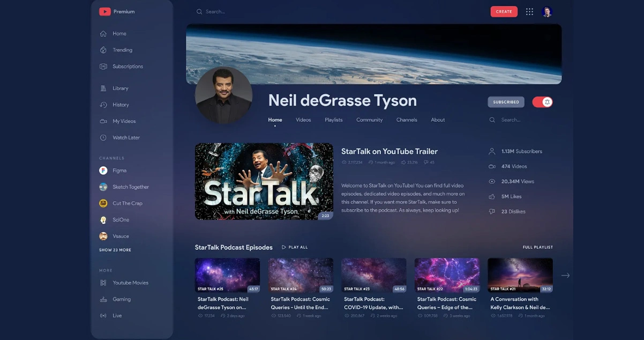Click the subscribers person icon
Image resolution: width=644 pixels, height=340 pixels.
tap(492, 151)
